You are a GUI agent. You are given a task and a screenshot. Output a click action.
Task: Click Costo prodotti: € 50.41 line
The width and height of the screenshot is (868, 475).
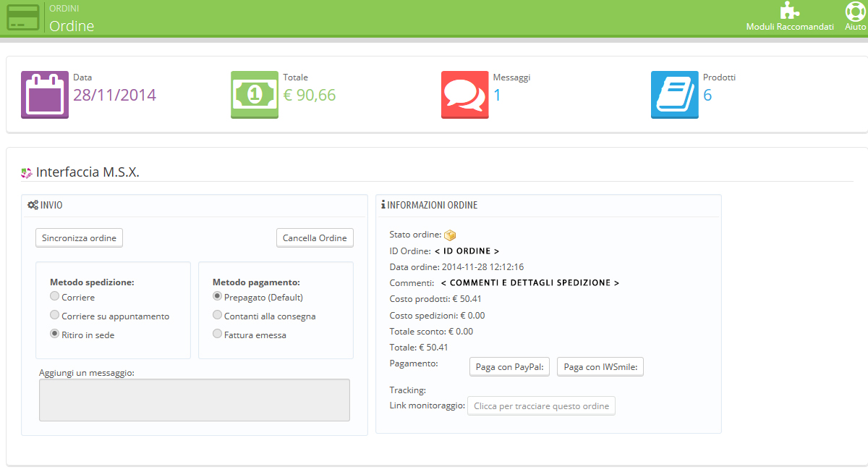tap(435, 299)
